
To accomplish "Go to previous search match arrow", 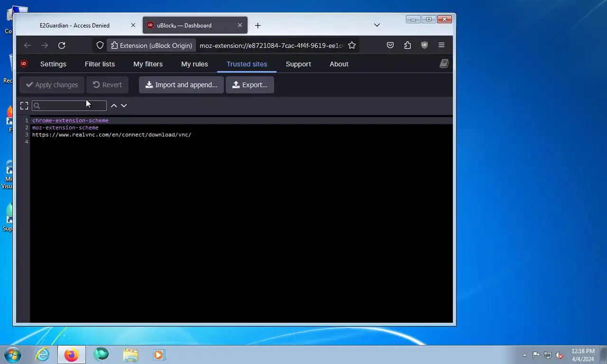I will tap(114, 106).
